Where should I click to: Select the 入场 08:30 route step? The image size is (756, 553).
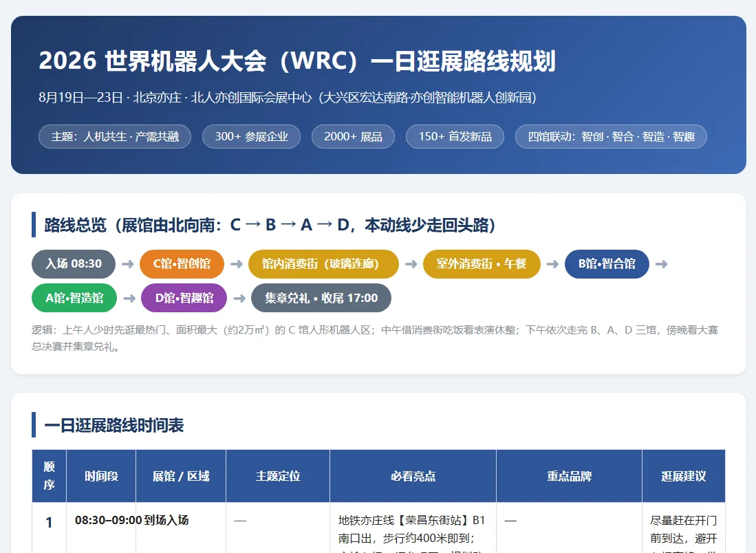74,263
